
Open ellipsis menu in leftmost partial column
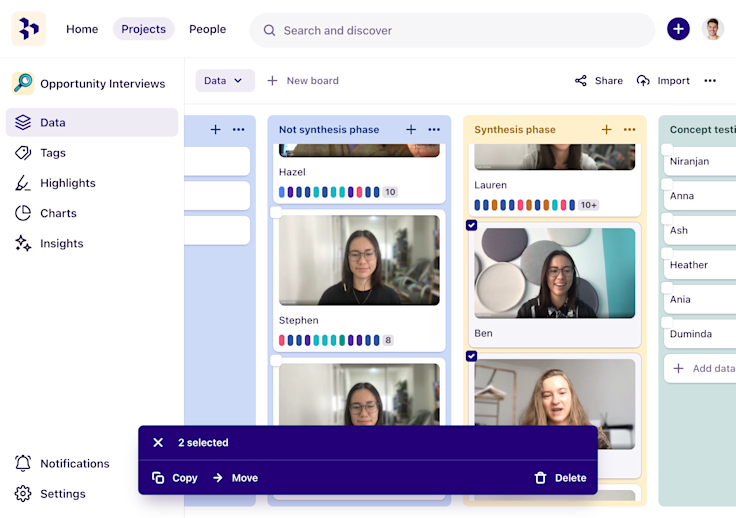(x=238, y=130)
